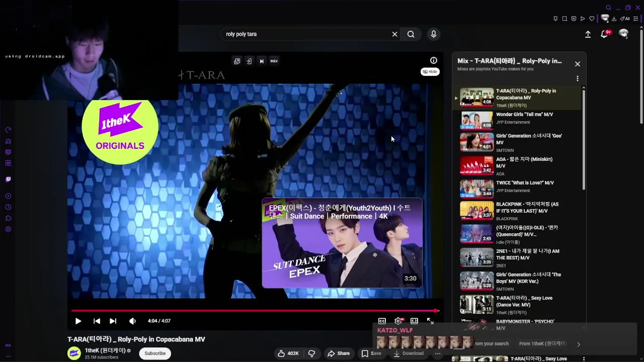Dislike the video thumbs down
The image size is (644, 362).
point(311,353)
